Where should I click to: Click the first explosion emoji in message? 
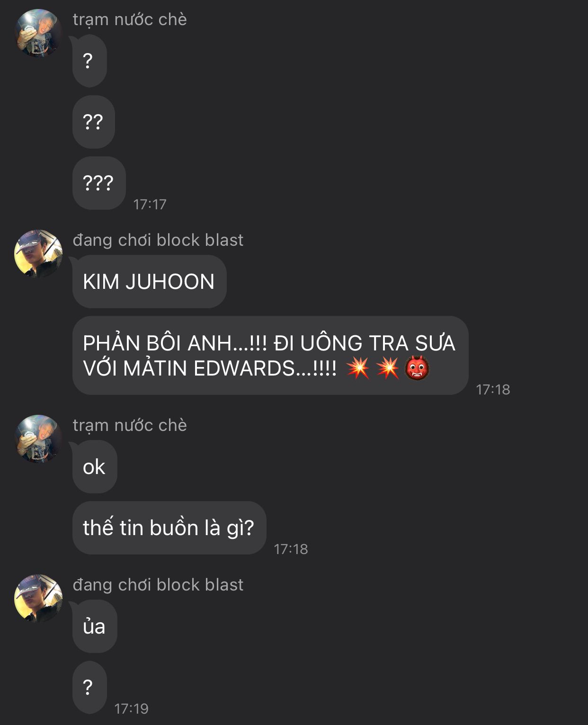tap(358, 368)
